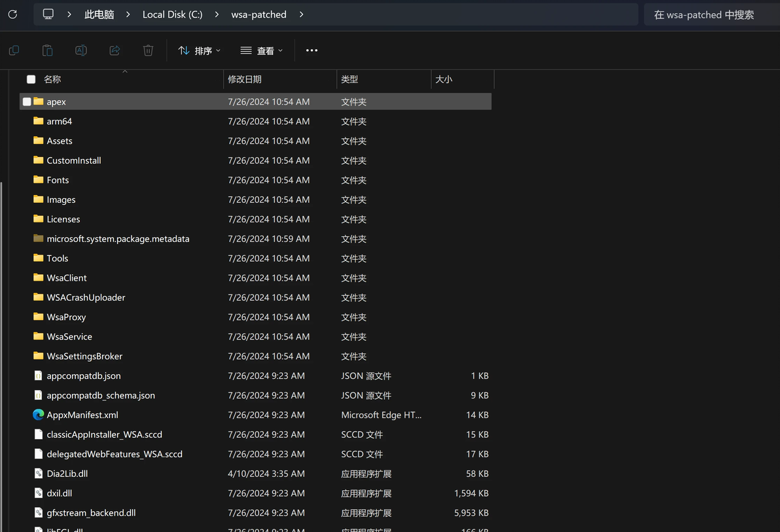The width and height of the screenshot is (780, 532).
Task: Select the WsaSettingsBroker folder name
Action: (84, 356)
